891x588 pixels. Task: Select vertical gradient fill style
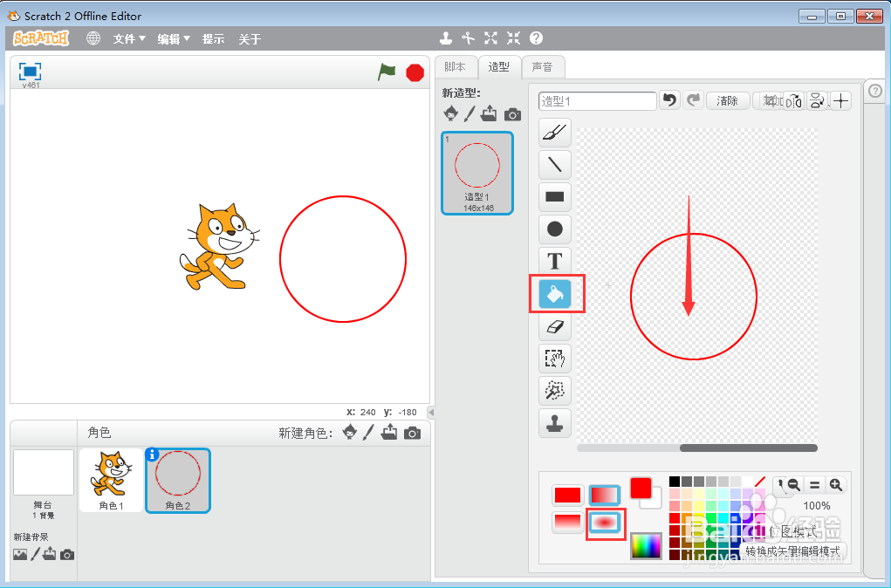[567, 522]
